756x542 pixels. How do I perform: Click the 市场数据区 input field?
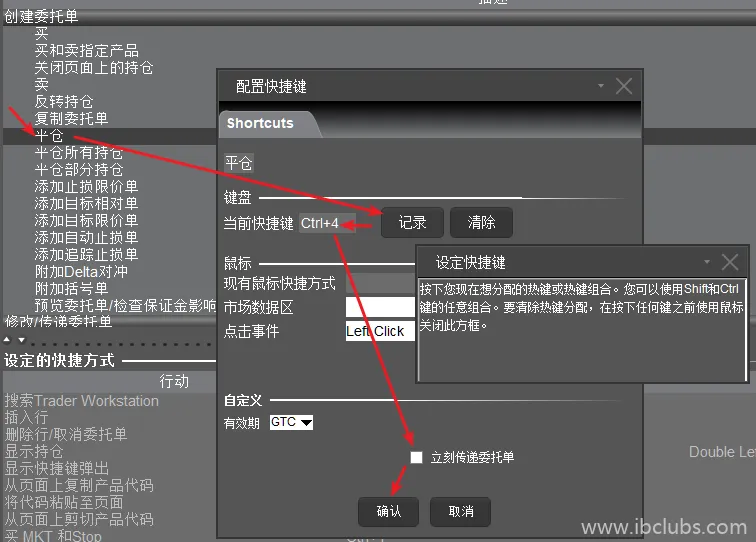point(380,307)
